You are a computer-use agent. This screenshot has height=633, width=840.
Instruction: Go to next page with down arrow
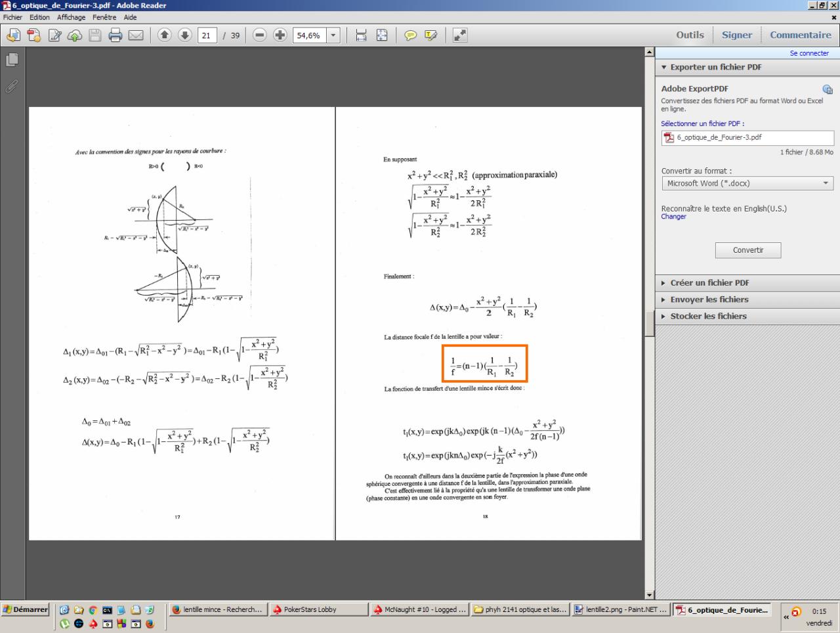[184, 35]
